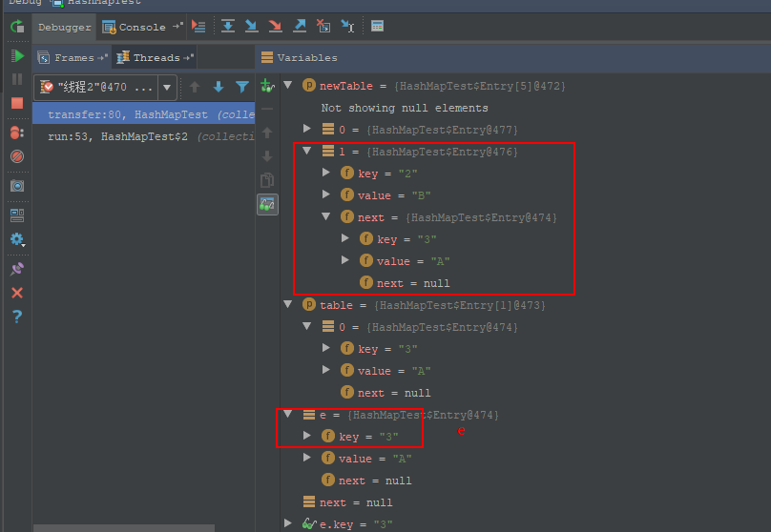Collapse table element 0 Entry@474

tap(307, 326)
